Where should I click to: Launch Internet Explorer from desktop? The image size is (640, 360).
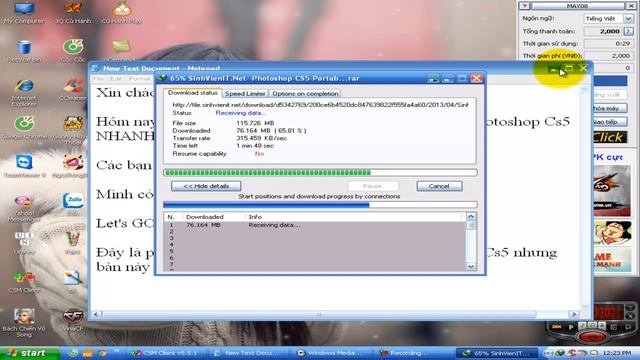pos(24,92)
